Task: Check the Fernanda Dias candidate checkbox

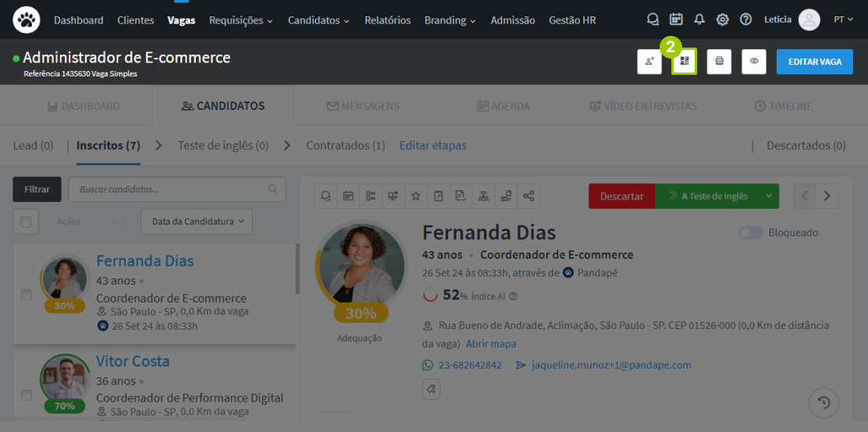Action: (x=27, y=295)
